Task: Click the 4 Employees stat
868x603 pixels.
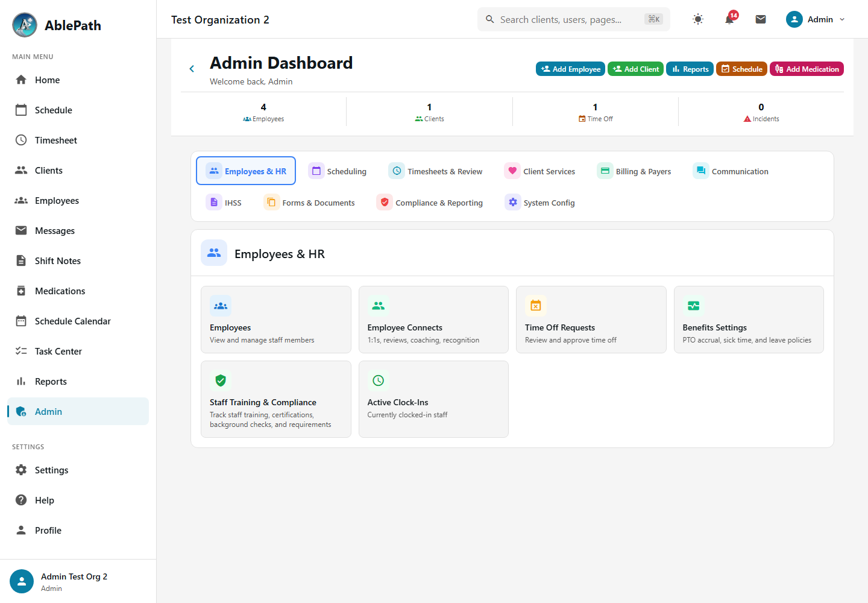Action: click(x=263, y=112)
